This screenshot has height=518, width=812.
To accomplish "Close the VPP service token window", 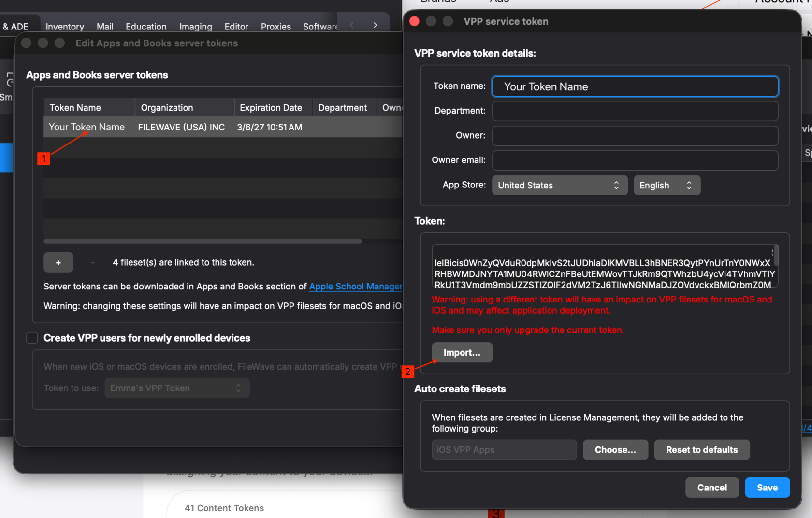I will tap(414, 21).
